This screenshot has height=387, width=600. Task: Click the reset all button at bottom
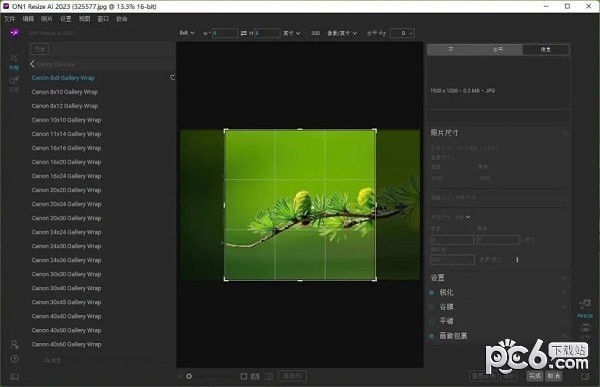pos(484,376)
